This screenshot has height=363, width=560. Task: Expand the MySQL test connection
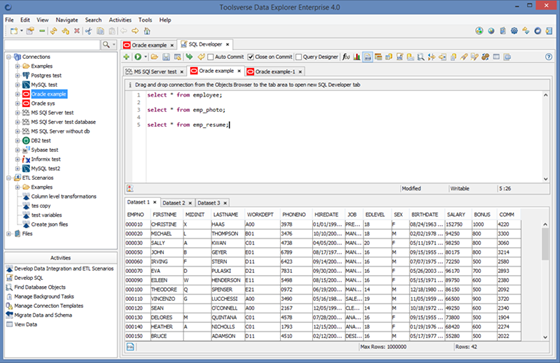[17, 85]
